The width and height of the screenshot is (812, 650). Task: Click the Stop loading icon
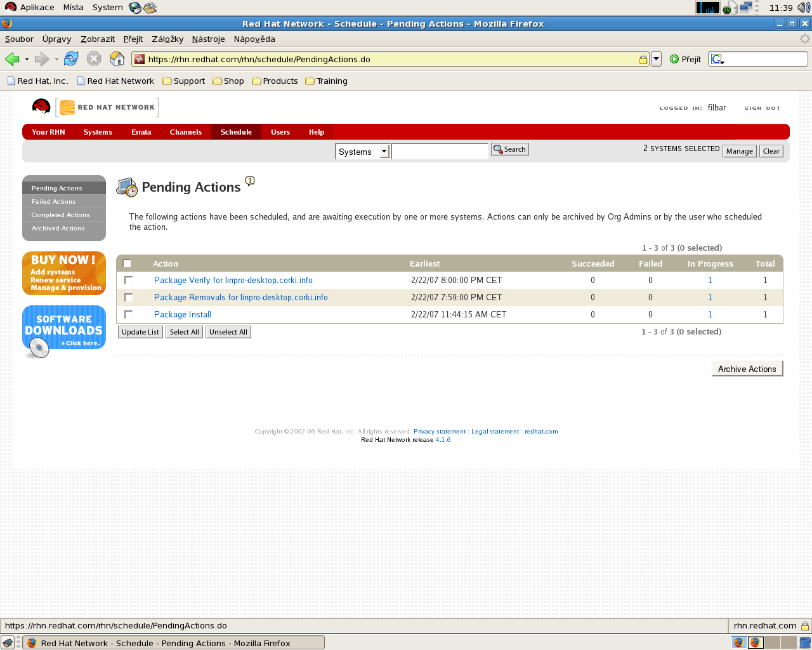coord(94,59)
